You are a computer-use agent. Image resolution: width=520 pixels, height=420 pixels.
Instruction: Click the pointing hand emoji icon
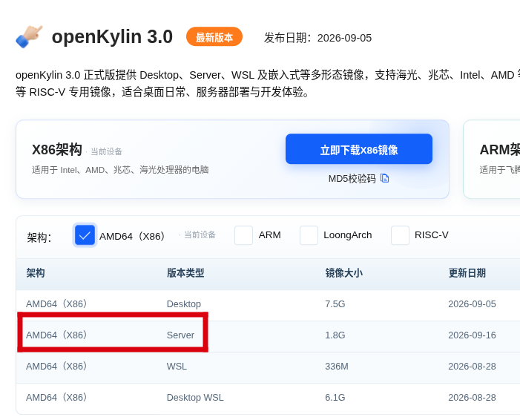pyautogui.click(x=29, y=36)
